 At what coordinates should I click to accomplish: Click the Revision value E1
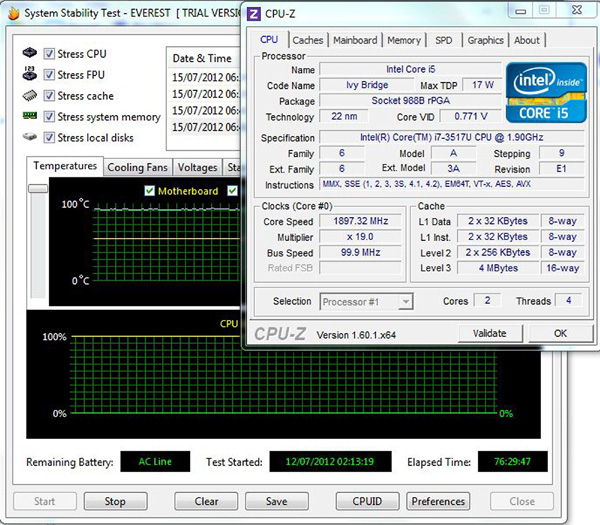(561, 169)
